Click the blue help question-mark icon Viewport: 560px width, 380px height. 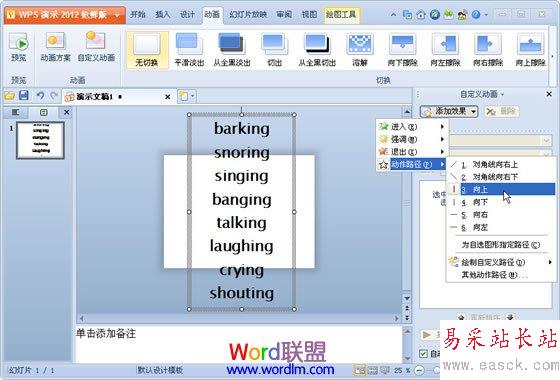point(476,15)
